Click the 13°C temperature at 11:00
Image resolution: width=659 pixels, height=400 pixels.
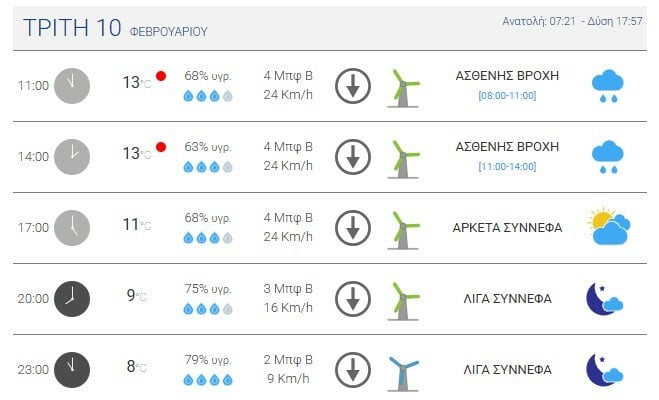(x=136, y=83)
